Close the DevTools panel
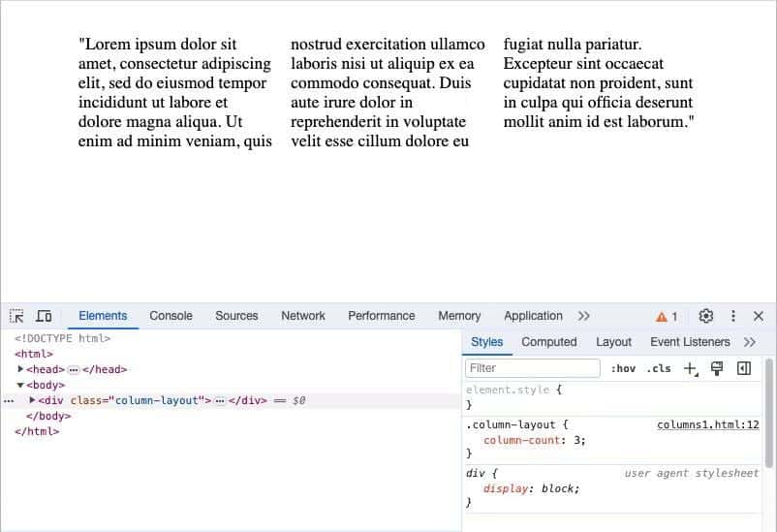The width and height of the screenshot is (777, 532). pyautogui.click(x=759, y=316)
